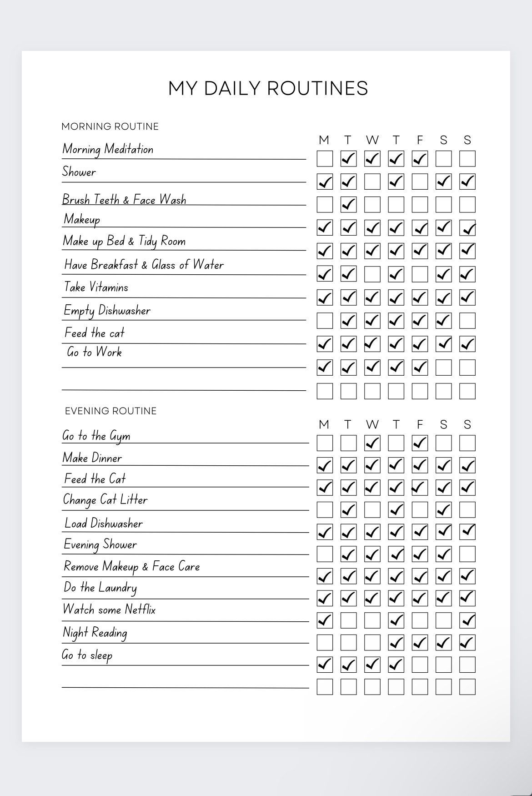This screenshot has height=796, width=532.
Task: Select the Take Vitamins entry text
Action: (x=96, y=287)
